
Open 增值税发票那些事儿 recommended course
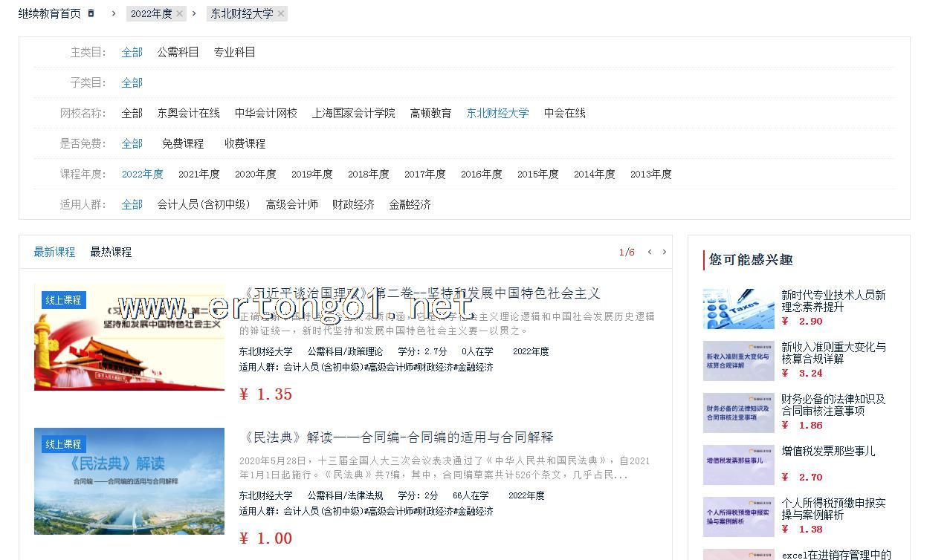(x=828, y=451)
